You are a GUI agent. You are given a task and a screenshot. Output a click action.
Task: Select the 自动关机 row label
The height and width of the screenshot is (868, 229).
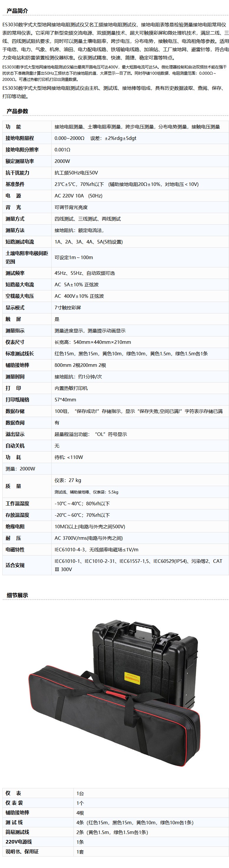[x=15, y=445]
